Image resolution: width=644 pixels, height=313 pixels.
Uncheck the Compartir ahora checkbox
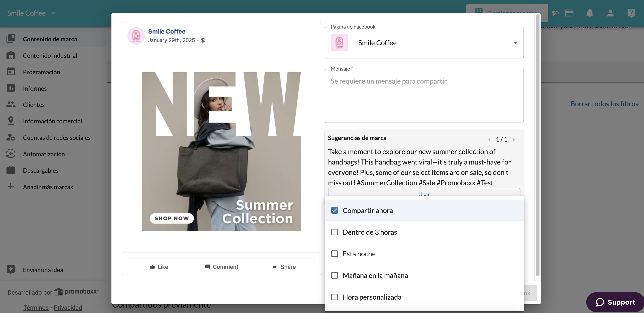point(335,210)
